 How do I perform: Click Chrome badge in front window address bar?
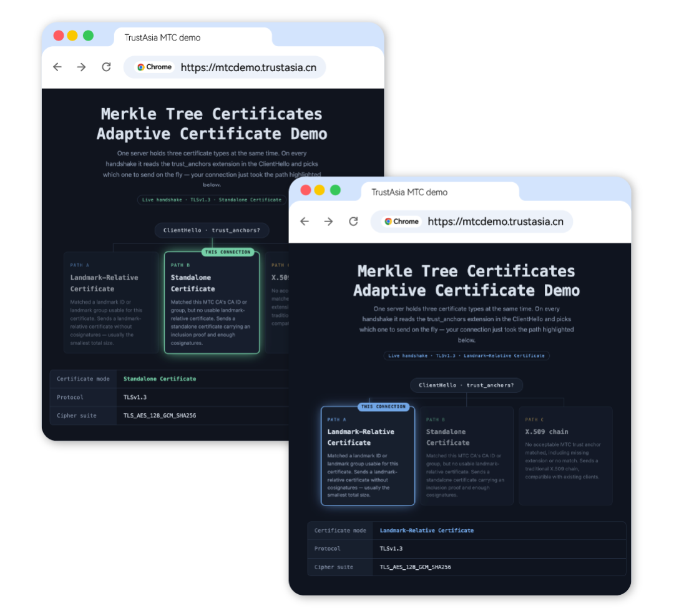point(401,222)
